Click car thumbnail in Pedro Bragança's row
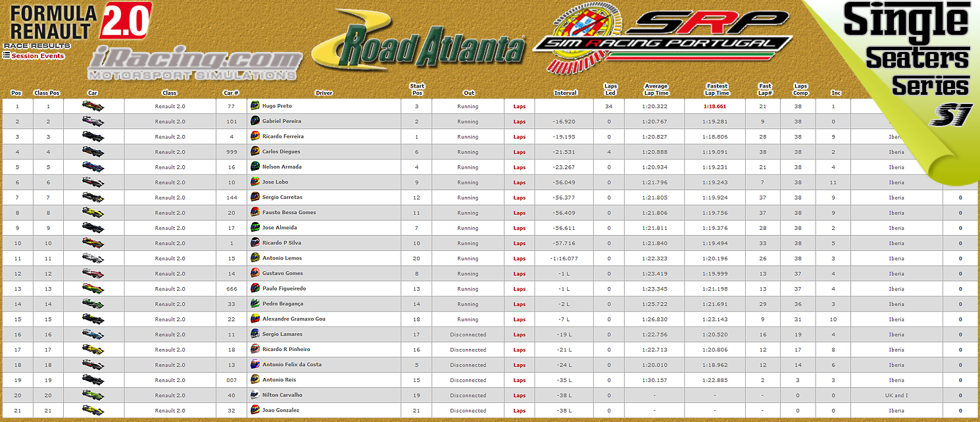This screenshot has height=422, width=980. [x=93, y=303]
